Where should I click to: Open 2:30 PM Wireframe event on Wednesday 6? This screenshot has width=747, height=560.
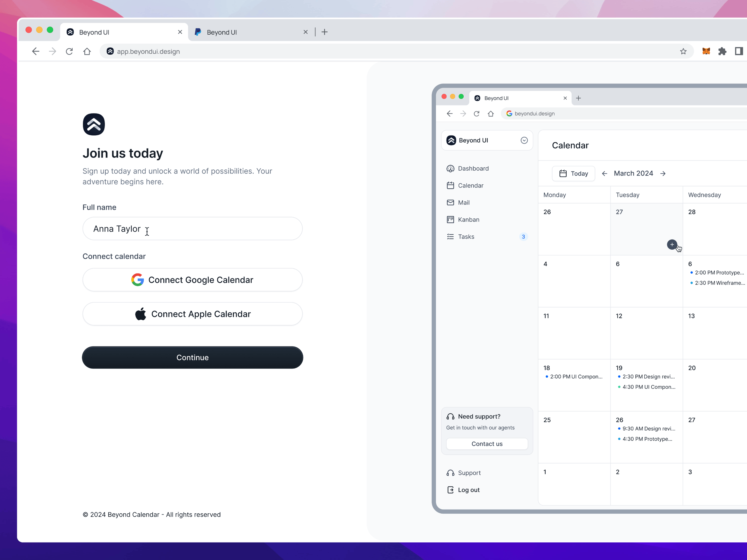717,283
